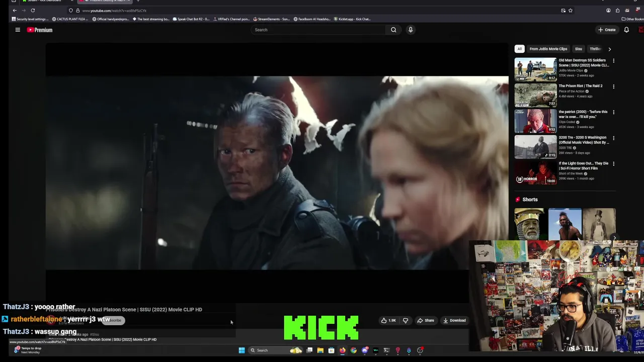
Task: Open the patriot (2000) video thumbnail
Action: tap(535, 121)
